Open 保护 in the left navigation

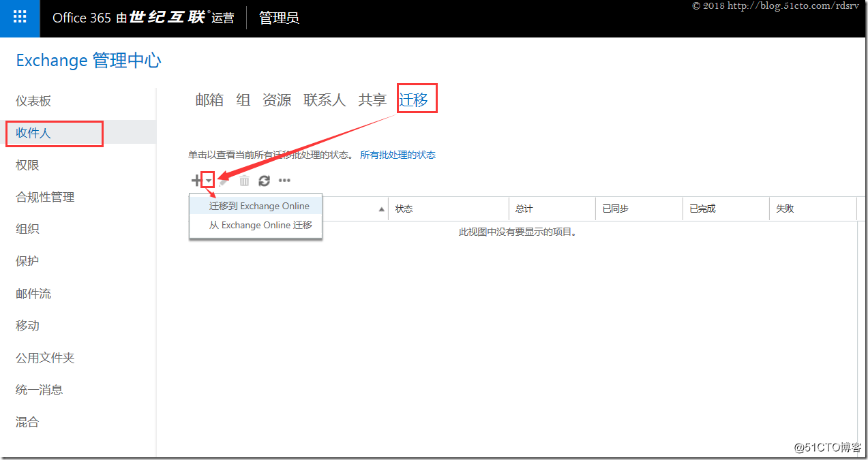(x=27, y=261)
